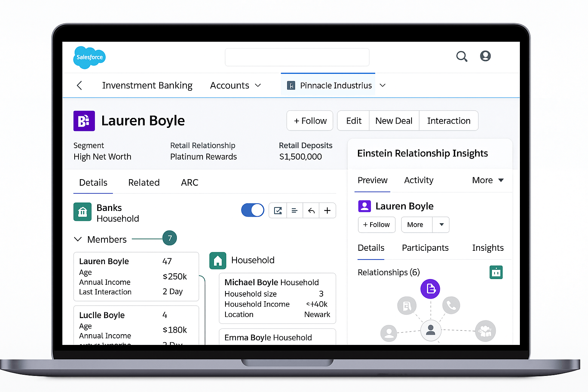The width and height of the screenshot is (588, 392).
Task: Click the plus icon in household toolbar
Action: click(x=327, y=211)
